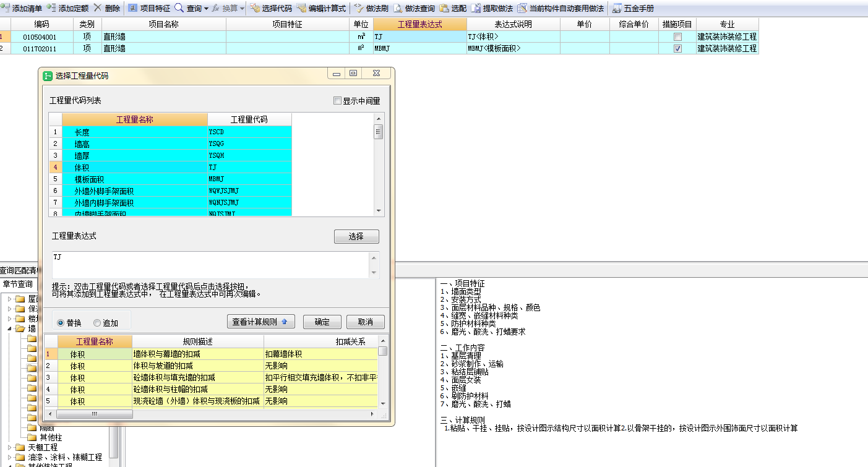868x467 pixels.
Task: Select the 其他柱 tree item
Action: [x=51, y=437]
